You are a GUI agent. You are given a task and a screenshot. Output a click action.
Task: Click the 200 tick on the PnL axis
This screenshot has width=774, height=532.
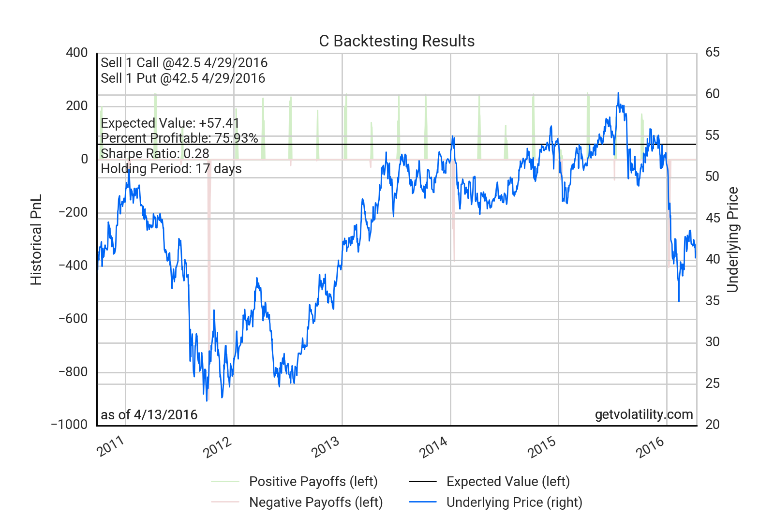click(77, 106)
